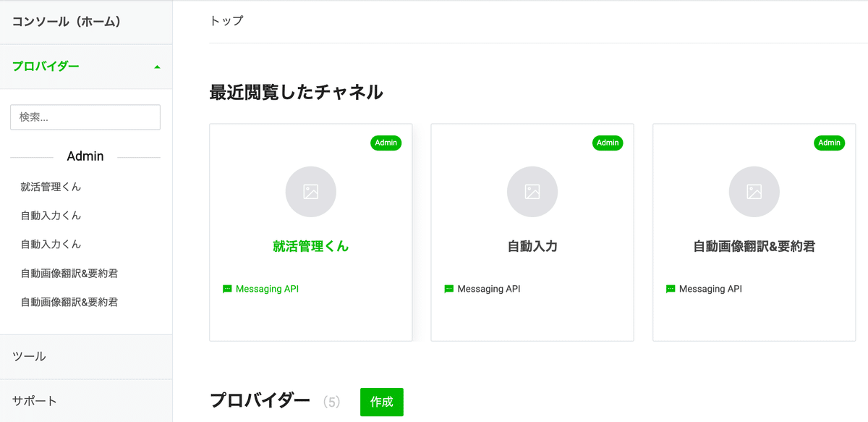
Task: Click the Messaging API chat icon on 自動入力 card
Action: [x=449, y=289]
